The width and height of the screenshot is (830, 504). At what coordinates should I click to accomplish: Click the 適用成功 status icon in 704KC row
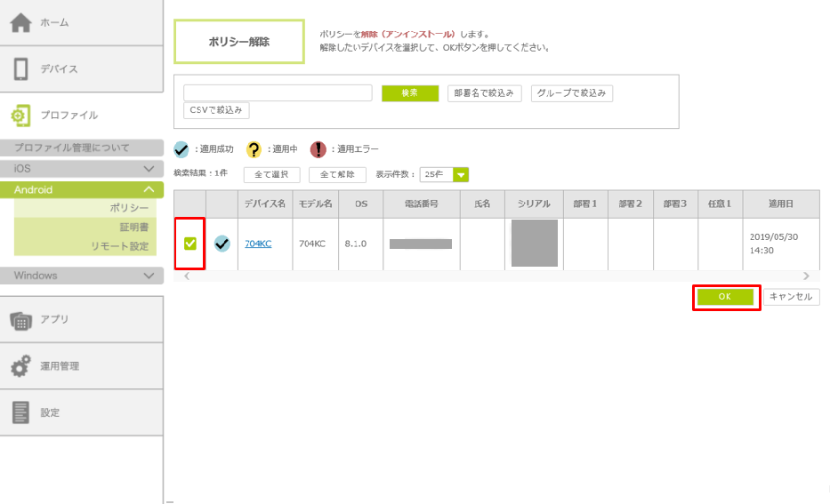[222, 244]
